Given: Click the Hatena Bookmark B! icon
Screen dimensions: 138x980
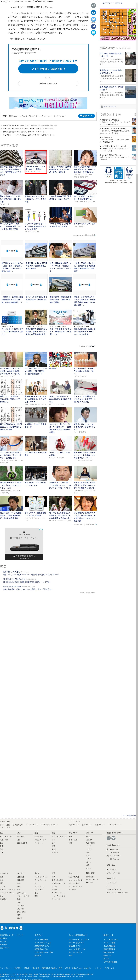Looking at the screenshot, I should pos(93,33).
